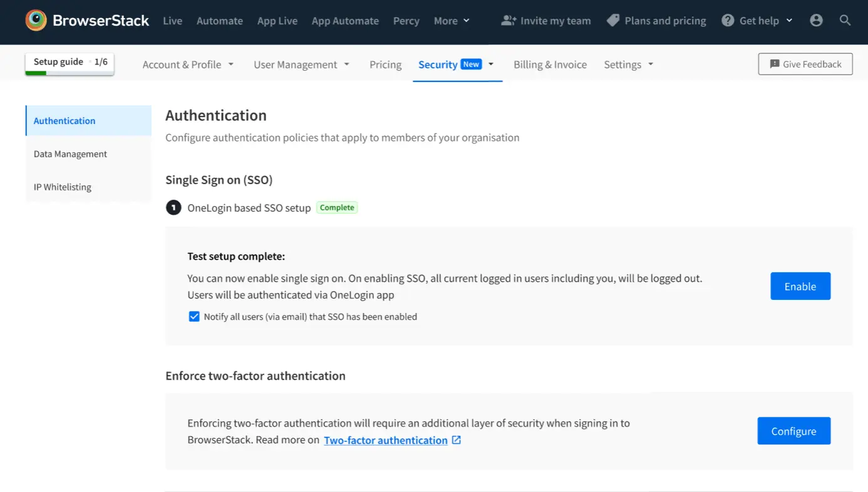Click the BrowserStack logo icon
This screenshot has width=868, height=492.
point(36,21)
